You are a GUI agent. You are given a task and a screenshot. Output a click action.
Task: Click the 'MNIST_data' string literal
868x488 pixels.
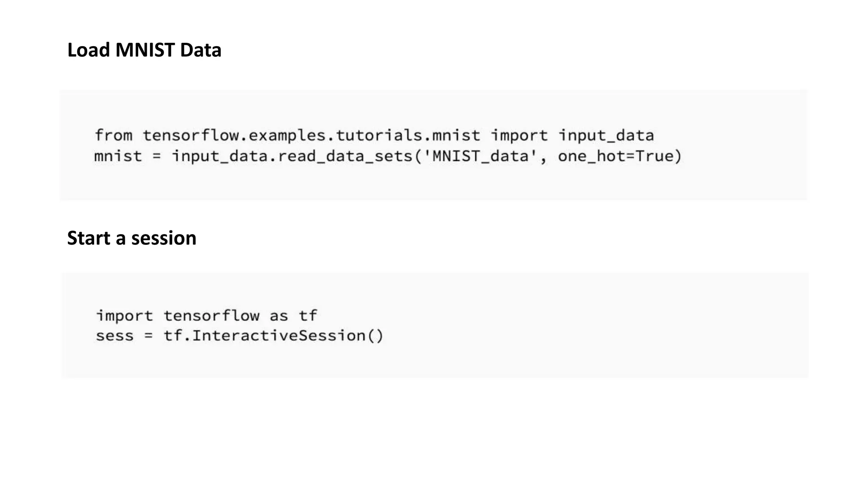click(x=481, y=156)
